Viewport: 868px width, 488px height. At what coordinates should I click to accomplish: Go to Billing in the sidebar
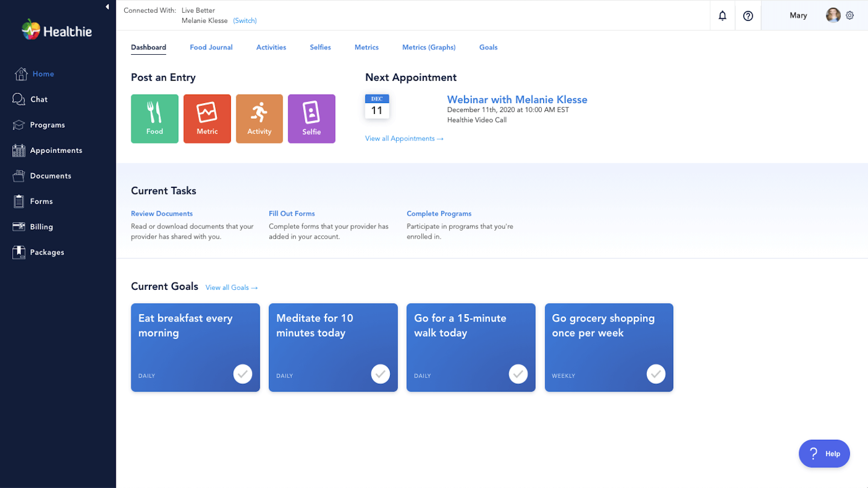click(41, 227)
